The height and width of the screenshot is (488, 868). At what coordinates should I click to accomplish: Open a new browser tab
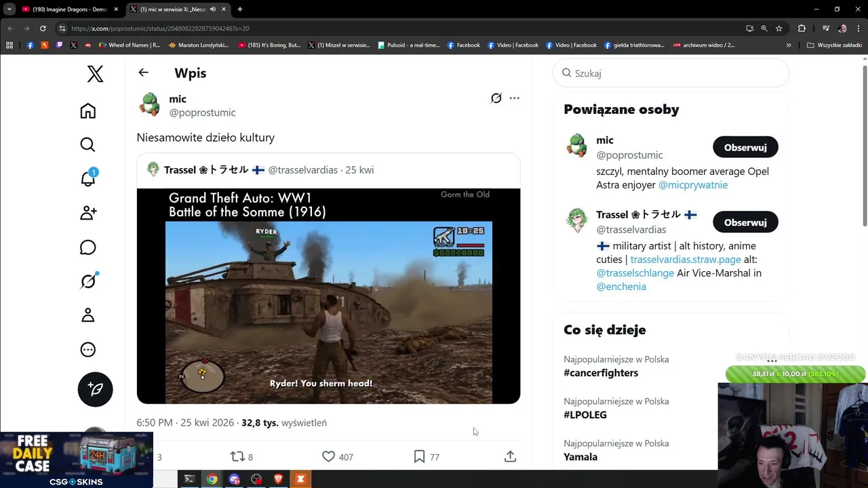tap(239, 9)
